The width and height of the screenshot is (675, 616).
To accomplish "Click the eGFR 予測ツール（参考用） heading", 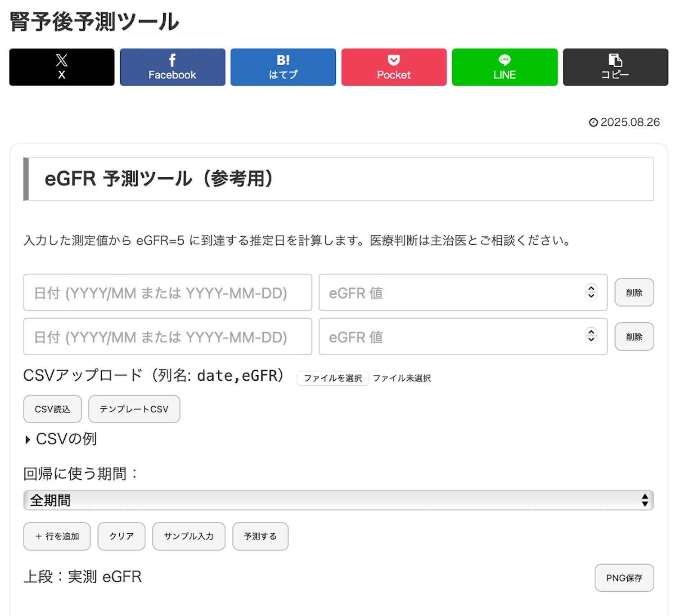I will [x=159, y=179].
